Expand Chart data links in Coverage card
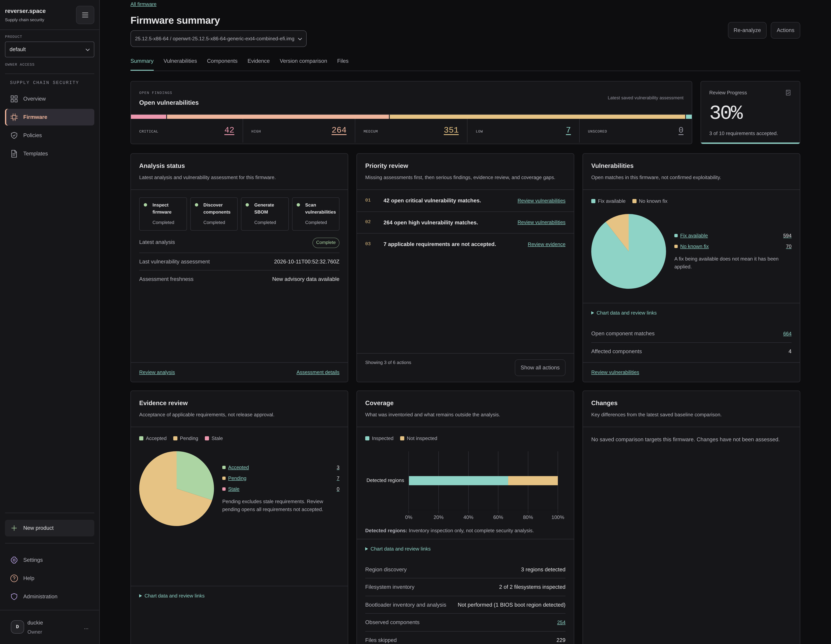 point(398,549)
